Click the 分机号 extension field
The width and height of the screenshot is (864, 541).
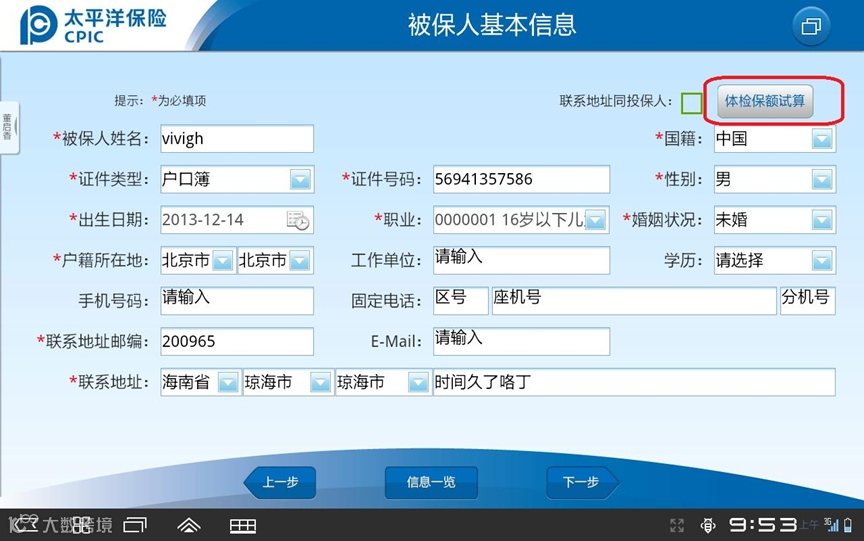pos(808,301)
